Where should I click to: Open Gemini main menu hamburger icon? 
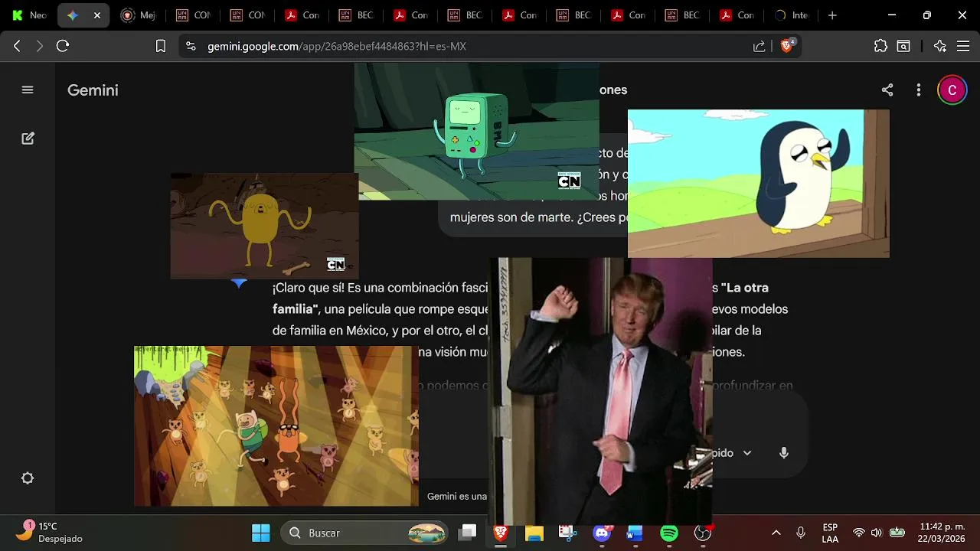pyautogui.click(x=28, y=90)
